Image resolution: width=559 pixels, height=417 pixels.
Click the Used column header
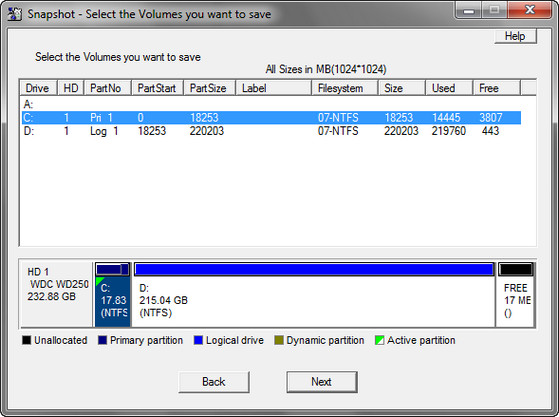449,88
